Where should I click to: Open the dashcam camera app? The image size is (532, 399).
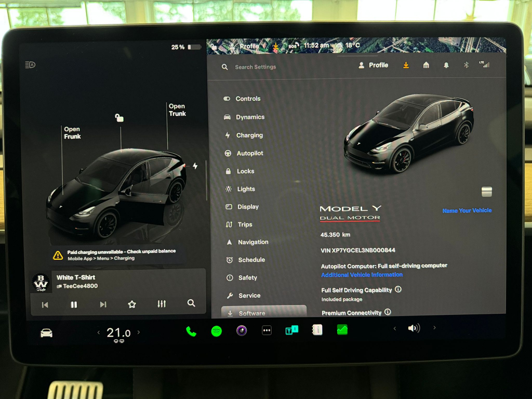click(242, 330)
